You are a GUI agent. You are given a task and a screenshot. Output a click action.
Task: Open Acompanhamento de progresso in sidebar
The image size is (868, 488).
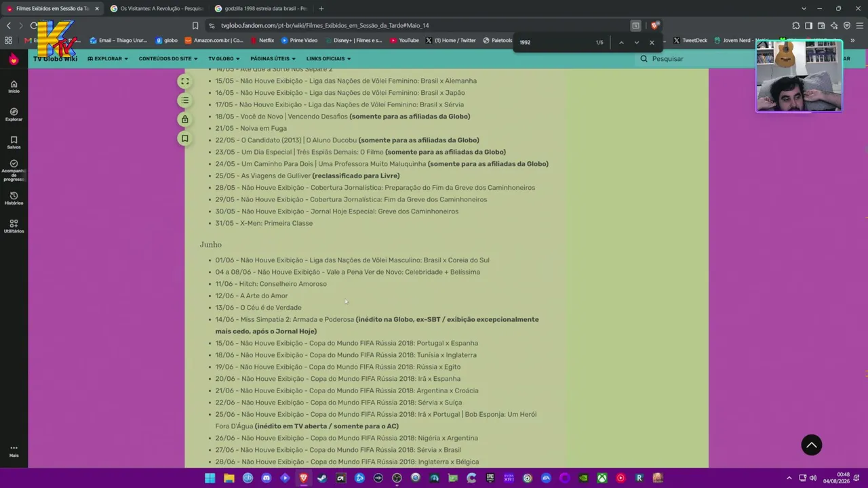click(x=14, y=170)
